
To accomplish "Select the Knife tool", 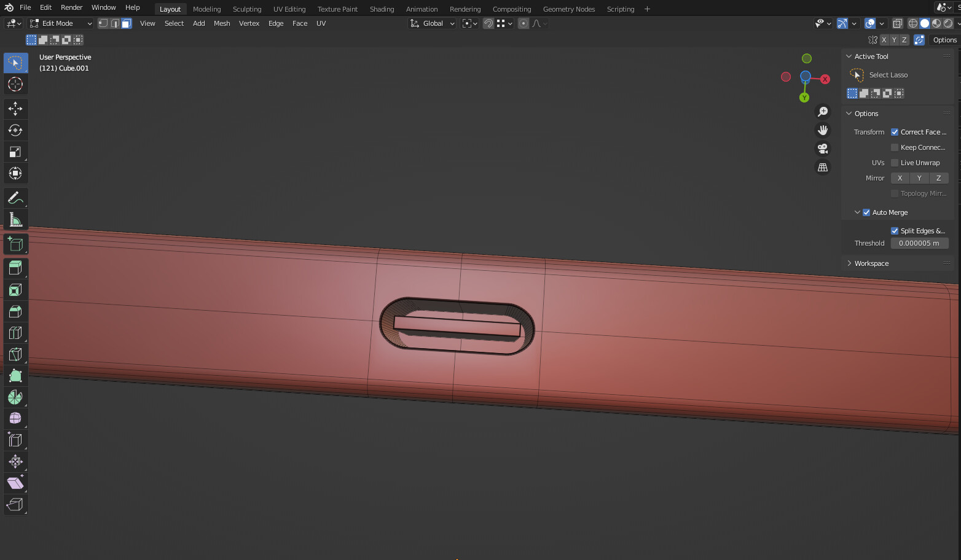I will [15, 354].
